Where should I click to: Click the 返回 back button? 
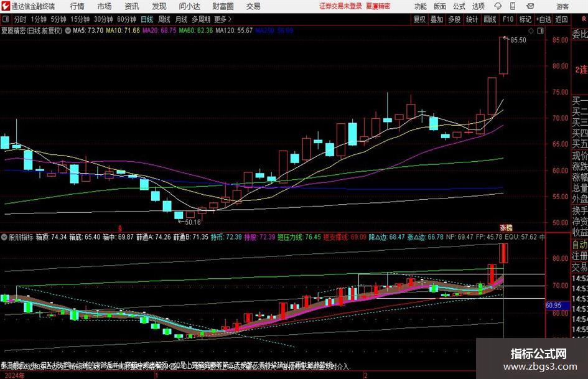[x=561, y=19]
